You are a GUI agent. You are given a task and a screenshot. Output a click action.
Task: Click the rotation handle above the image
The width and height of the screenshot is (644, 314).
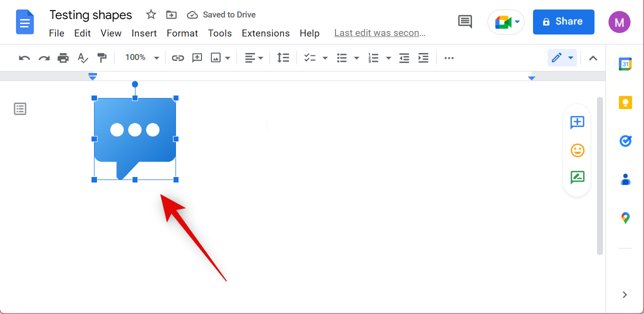coord(135,84)
